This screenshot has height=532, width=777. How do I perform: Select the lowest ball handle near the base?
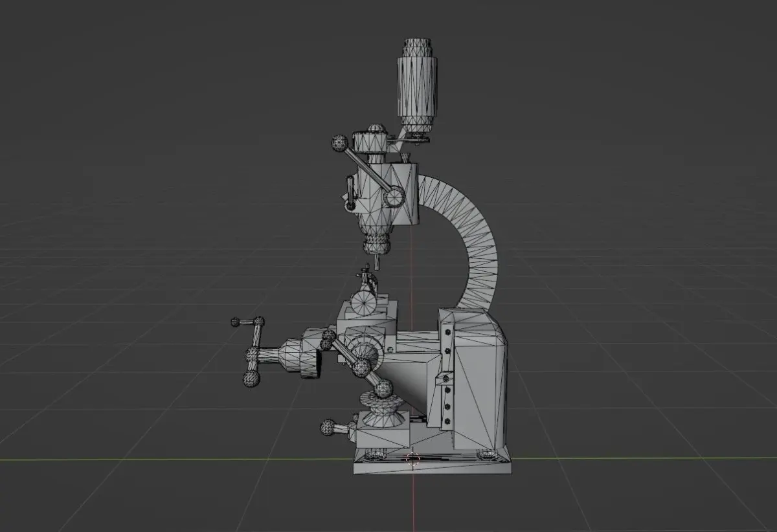[329, 427]
